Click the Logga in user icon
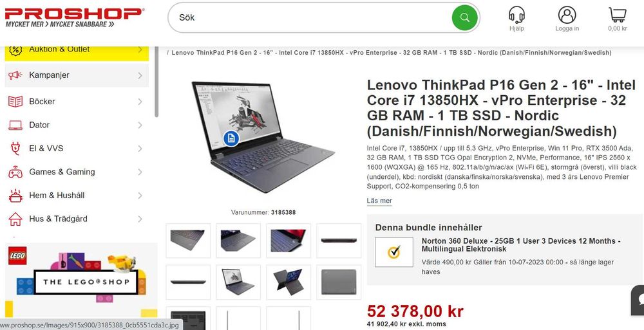 coord(567,15)
